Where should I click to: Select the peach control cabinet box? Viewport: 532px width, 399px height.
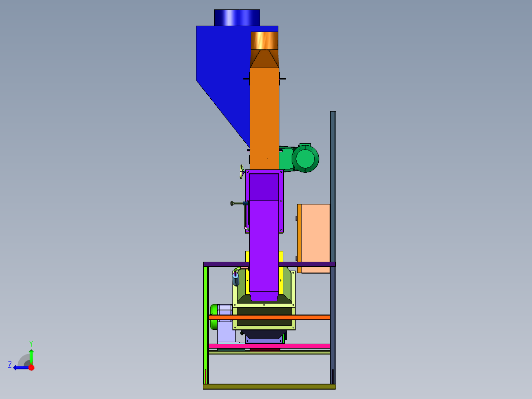click(x=315, y=239)
